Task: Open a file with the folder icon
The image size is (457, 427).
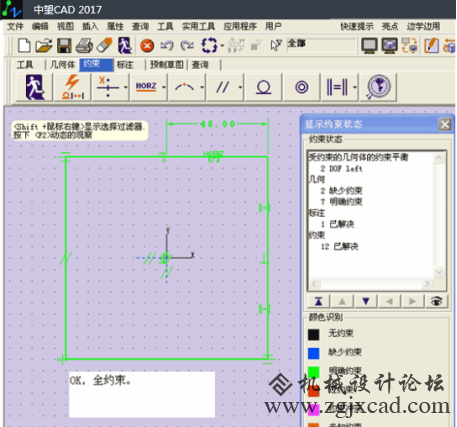Action: point(44,45)
